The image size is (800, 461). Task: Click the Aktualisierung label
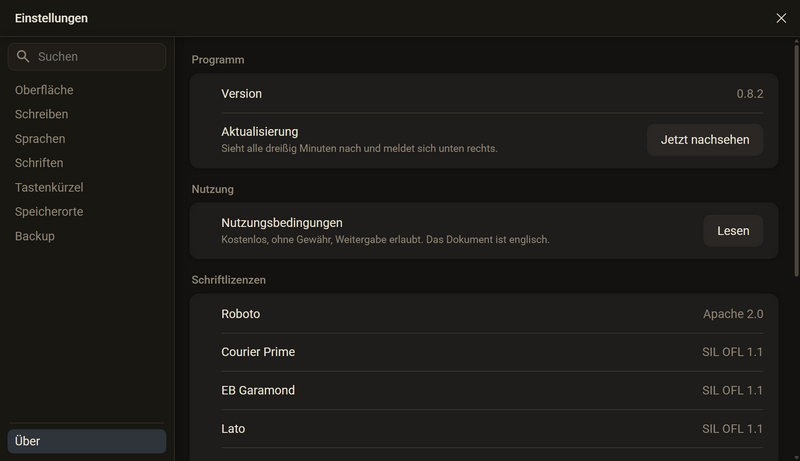tap(259, 132)
